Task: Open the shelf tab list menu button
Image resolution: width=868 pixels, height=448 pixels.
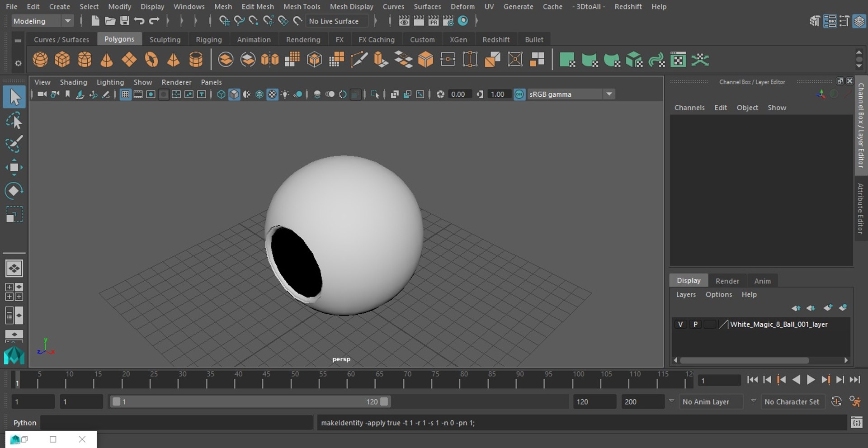Action: tap(18, 40)
